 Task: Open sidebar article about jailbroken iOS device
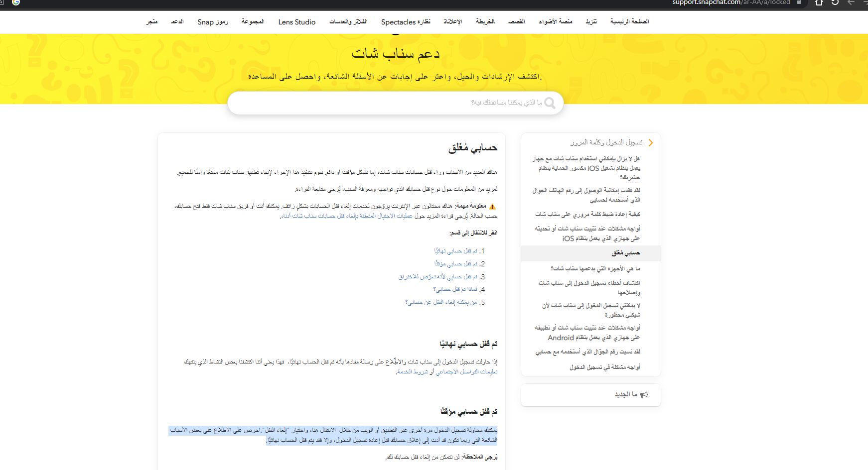(586, 168)
